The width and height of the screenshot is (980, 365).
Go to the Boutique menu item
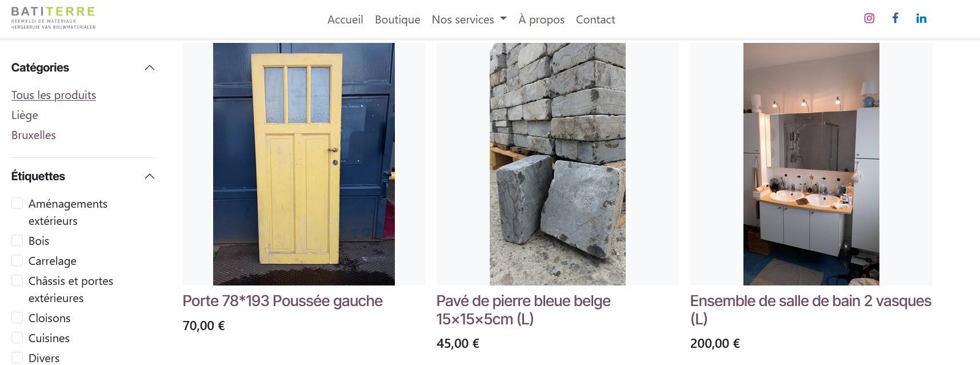click(x=398, y=19)
